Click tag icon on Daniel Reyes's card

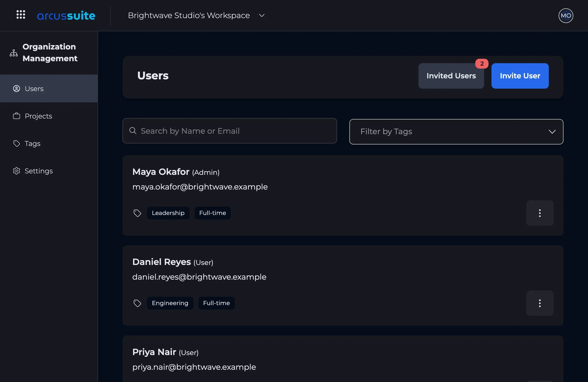point(137,303)
